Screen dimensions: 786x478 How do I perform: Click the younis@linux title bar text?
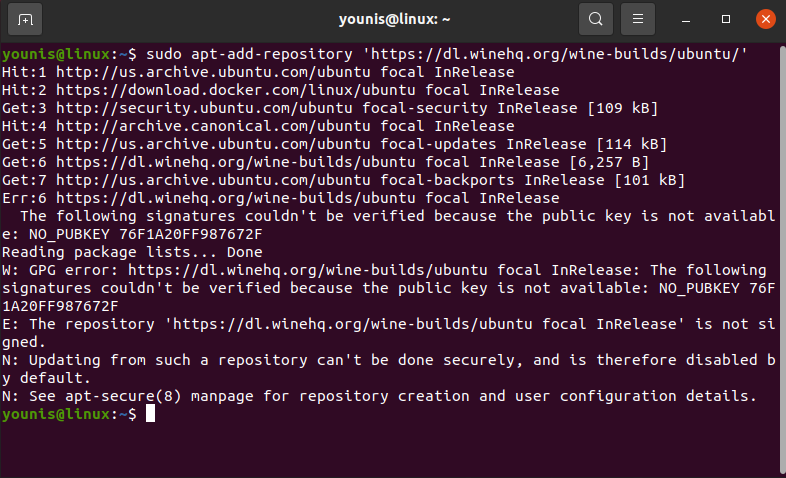395,20
